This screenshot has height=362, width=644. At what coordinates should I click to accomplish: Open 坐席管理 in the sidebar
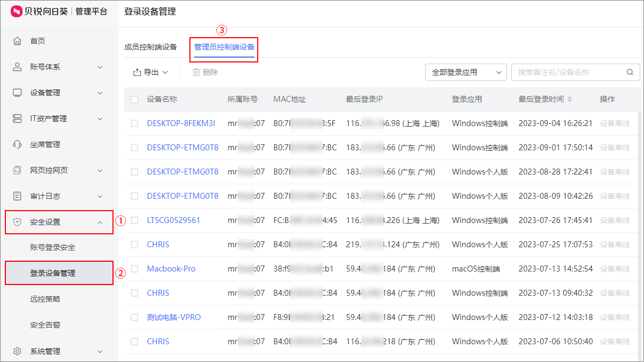[45, 144]
